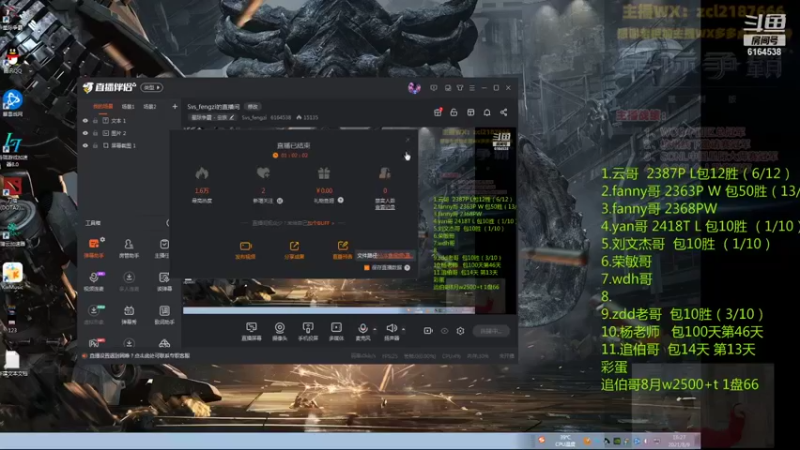This screenshot has width=800, height=450.
Task: Toggle preview eye icon in bottom bar
Action: [x=444, y=331]
